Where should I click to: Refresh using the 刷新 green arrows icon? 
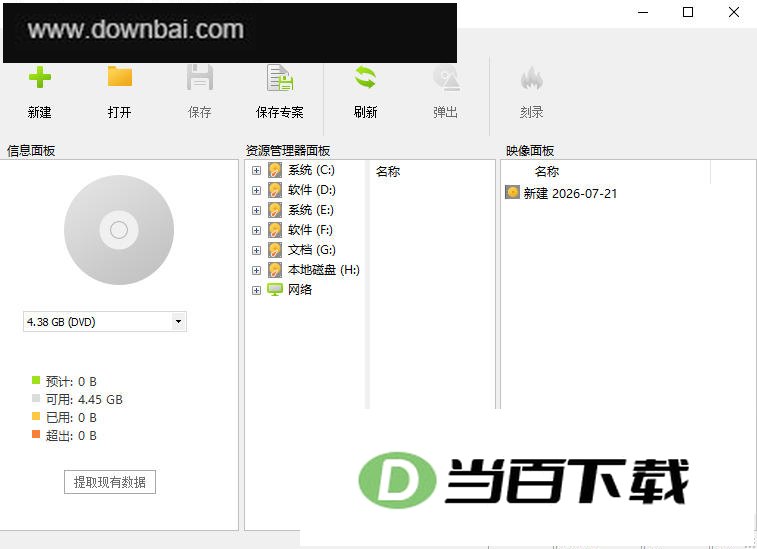365,78
